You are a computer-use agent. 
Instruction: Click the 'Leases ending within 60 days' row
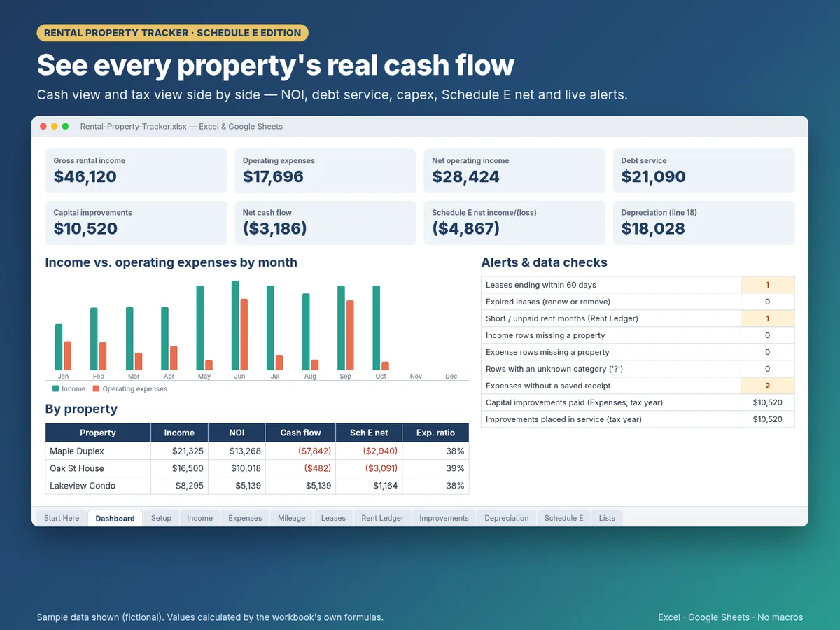(x=638, y=285)
